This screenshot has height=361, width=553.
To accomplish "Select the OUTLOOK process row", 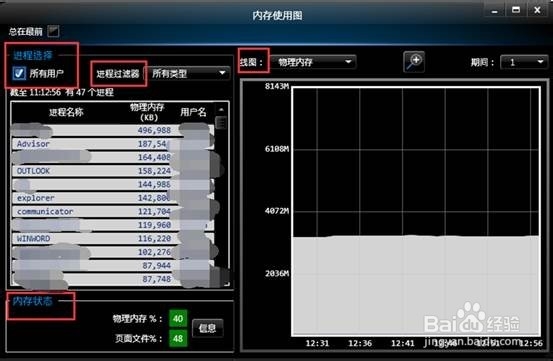I will tap(113, 171).
